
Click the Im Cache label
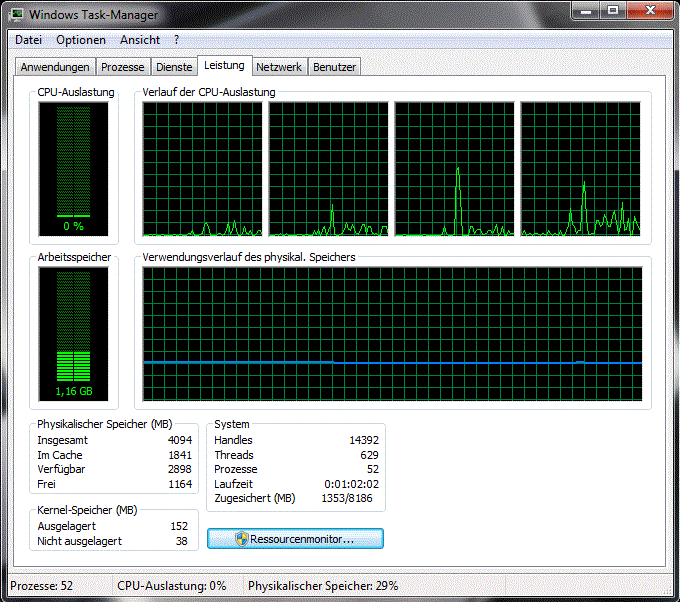[x=60, y=455]
